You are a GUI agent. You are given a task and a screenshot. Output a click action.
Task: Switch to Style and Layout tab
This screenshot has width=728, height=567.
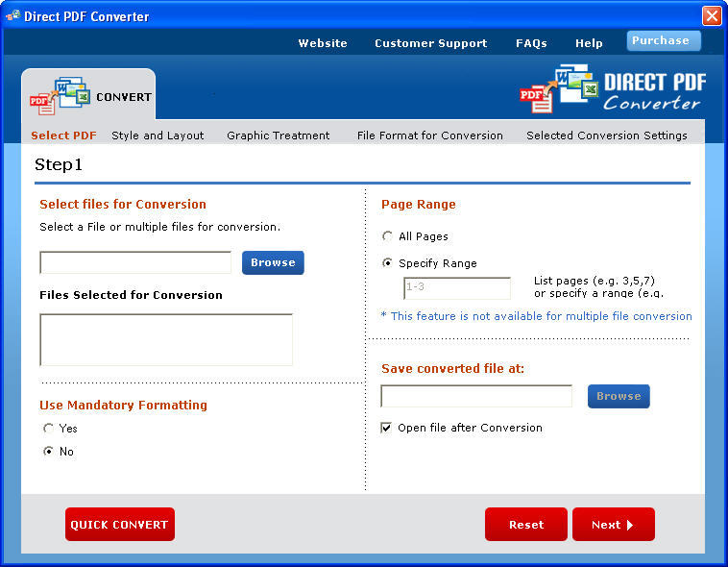pos(158,136)
